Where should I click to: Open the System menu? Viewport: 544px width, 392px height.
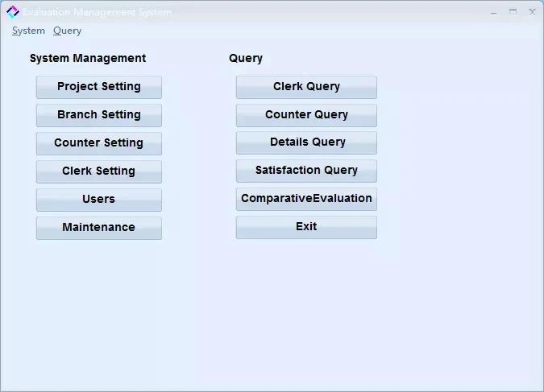28,31
